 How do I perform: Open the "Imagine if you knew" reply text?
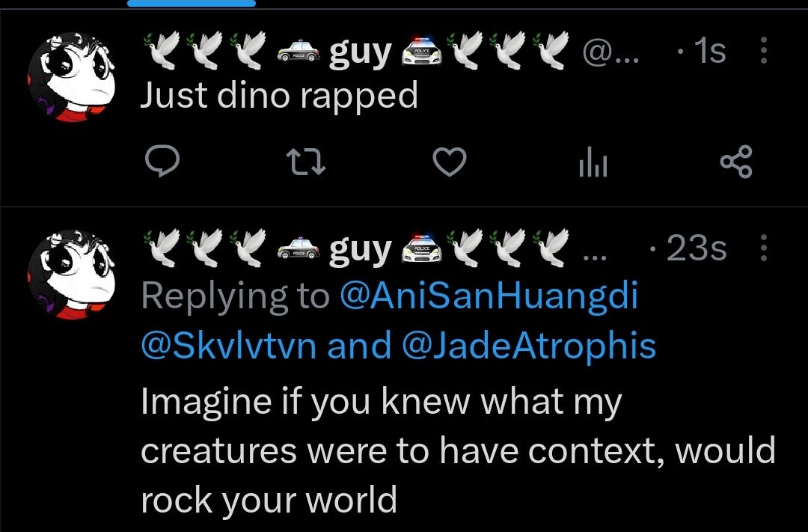[458, 450]
